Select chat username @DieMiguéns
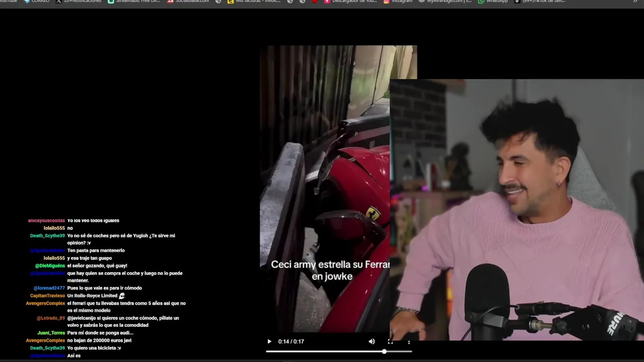 tap(50, 266)
